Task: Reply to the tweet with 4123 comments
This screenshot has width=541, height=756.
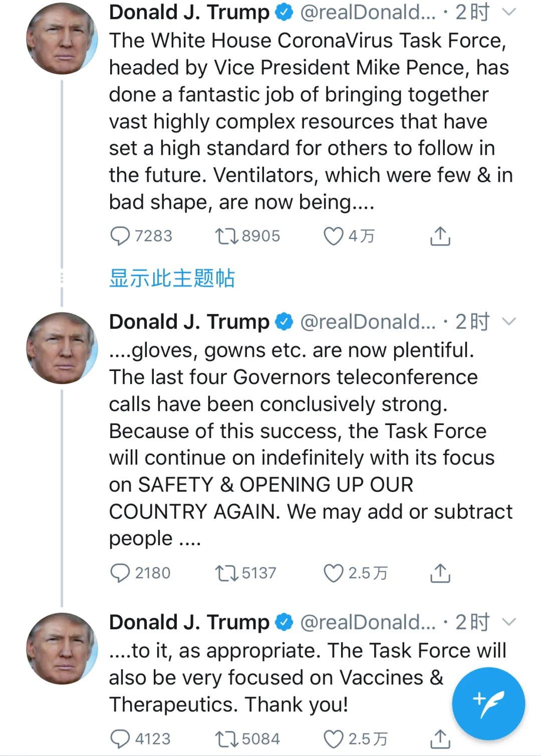Action: [120, 739]
